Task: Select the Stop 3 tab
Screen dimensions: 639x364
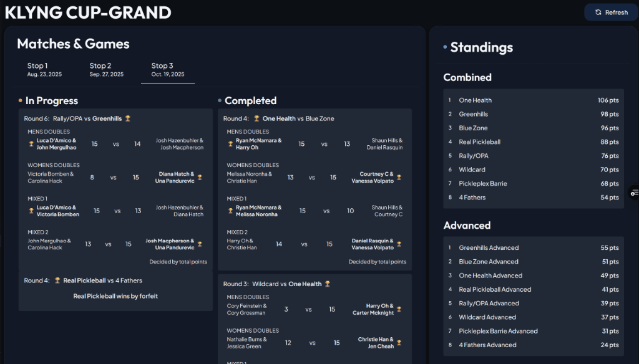Action: point(167,69)
